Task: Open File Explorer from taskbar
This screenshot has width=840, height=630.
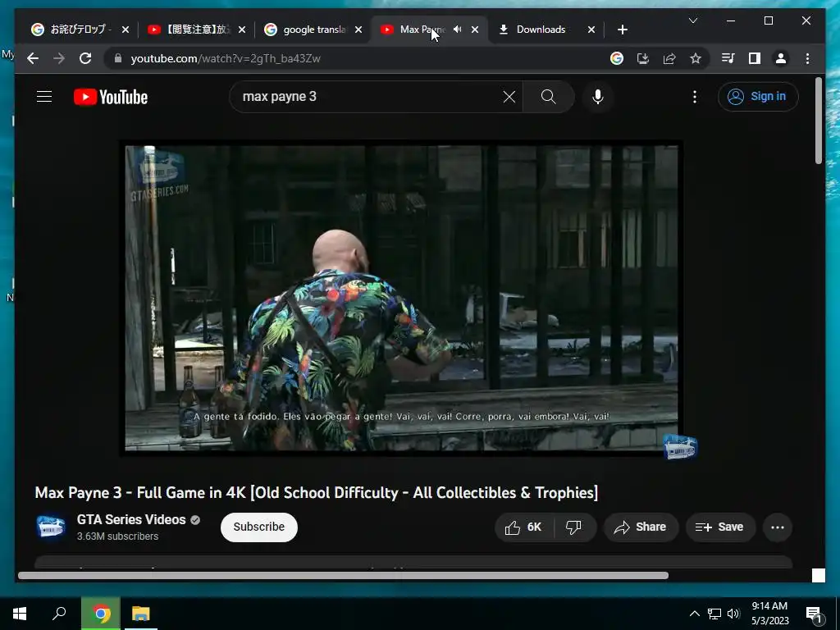Action: tap(141, 614)
